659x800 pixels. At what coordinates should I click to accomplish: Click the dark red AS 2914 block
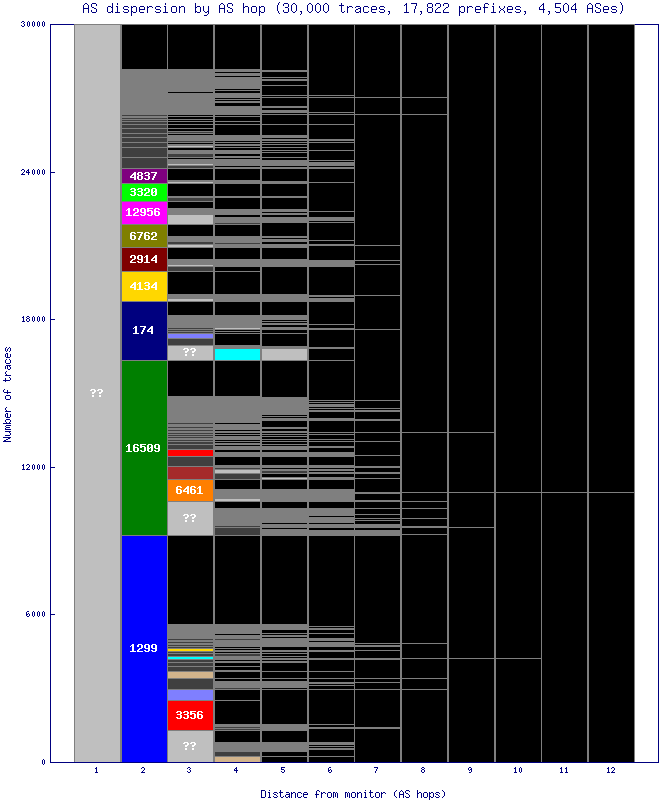(144, 259)
